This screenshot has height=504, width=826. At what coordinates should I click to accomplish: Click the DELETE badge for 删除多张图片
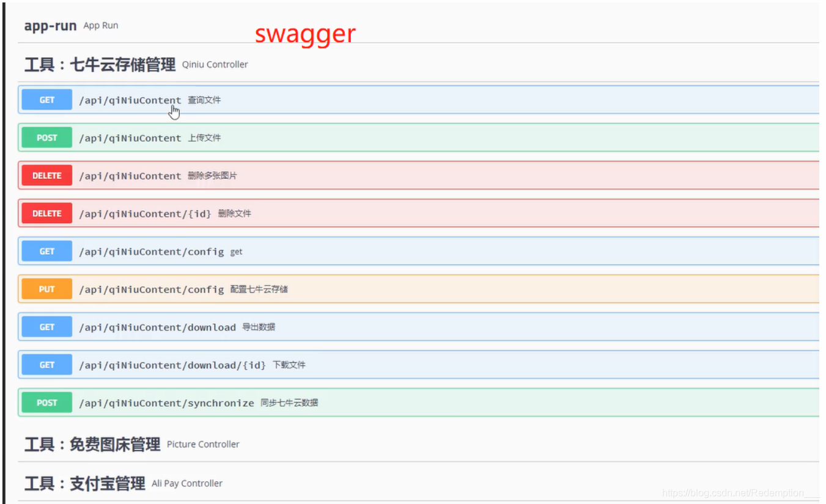click(47, 175)
